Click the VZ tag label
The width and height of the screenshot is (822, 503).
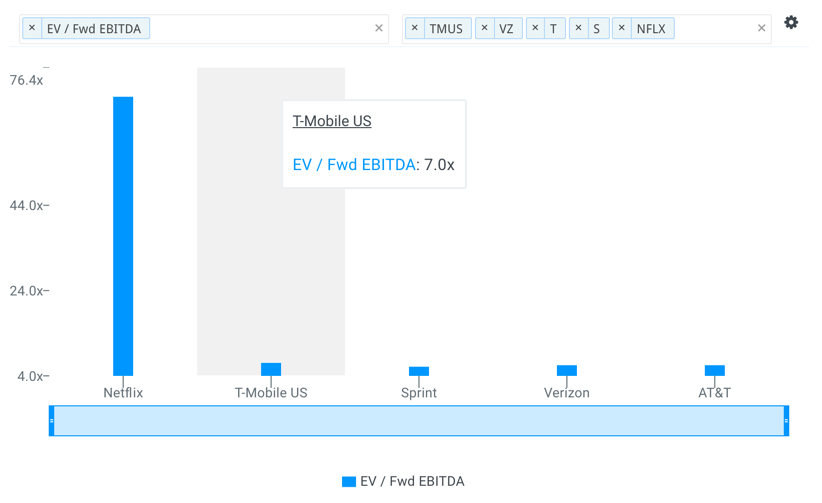click(506, 29)
